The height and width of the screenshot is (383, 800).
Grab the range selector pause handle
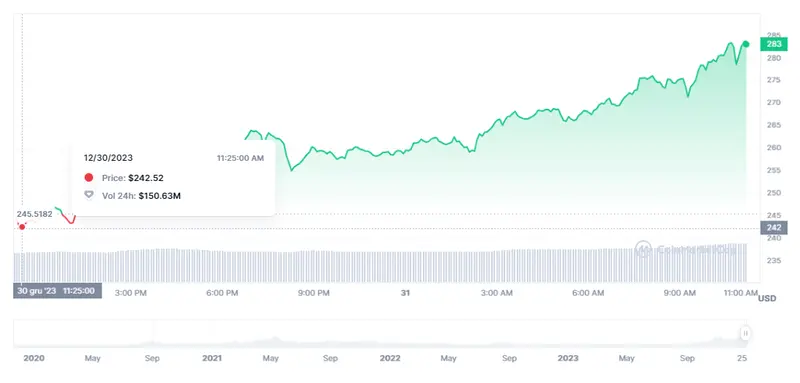pos(745,334)
